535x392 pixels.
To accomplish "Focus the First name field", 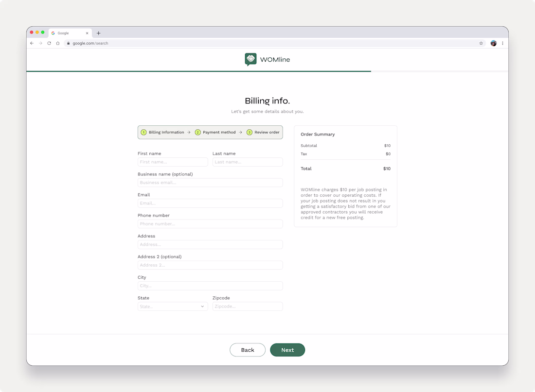I will 173,162.
